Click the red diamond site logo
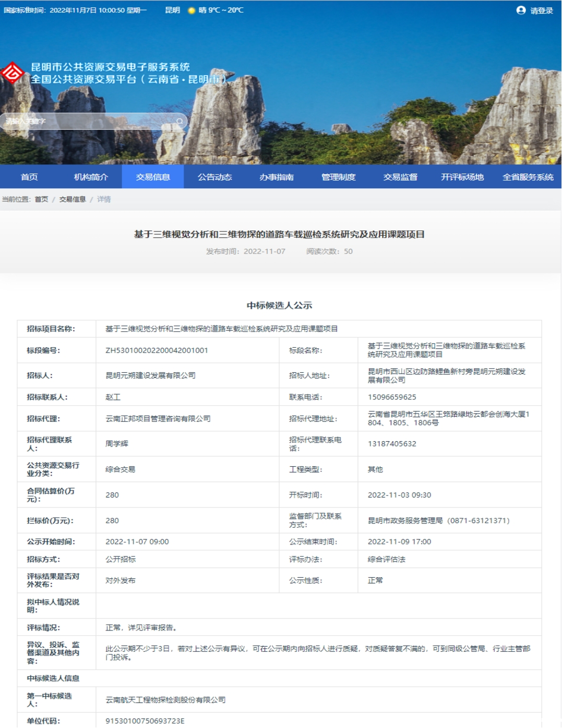562x728 pixels. (x=13, y=73)
